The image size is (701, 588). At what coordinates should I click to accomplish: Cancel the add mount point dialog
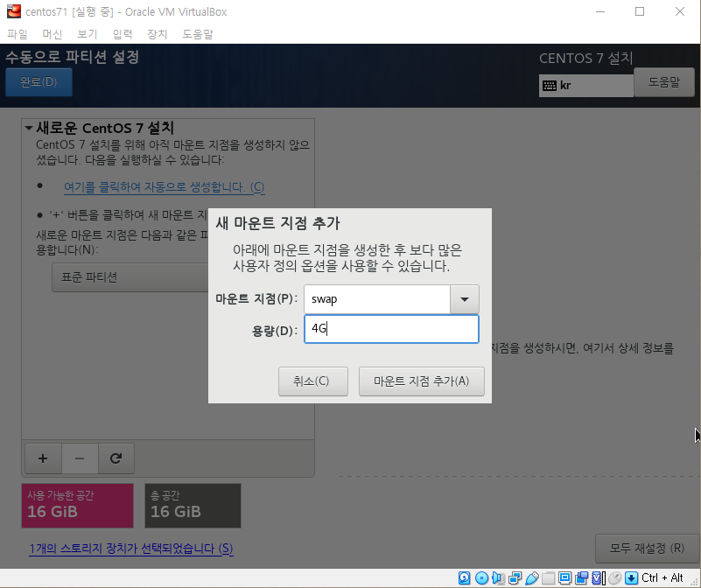[x=313, y=381]
